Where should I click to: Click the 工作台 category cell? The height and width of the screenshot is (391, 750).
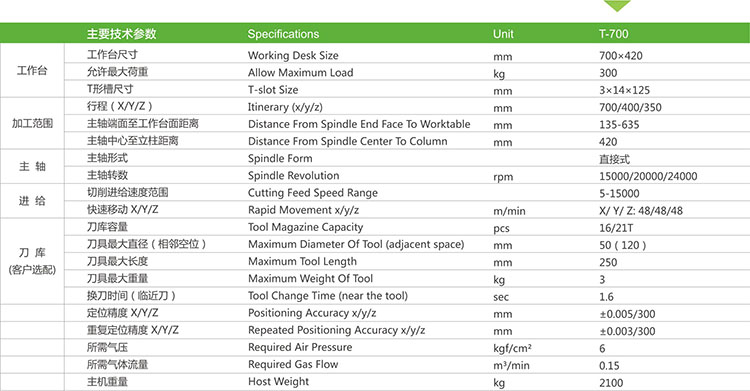click(32, 71)
